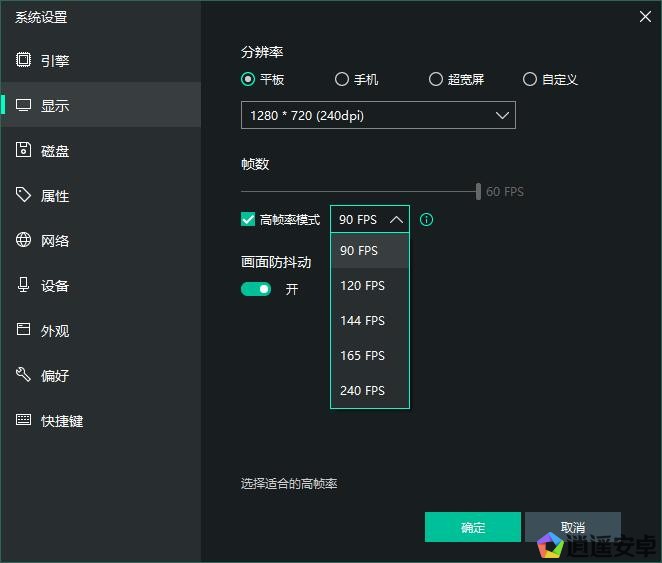
Task: Collapse the 90 FPS dropdown box
Action: (x=370, y=220)
